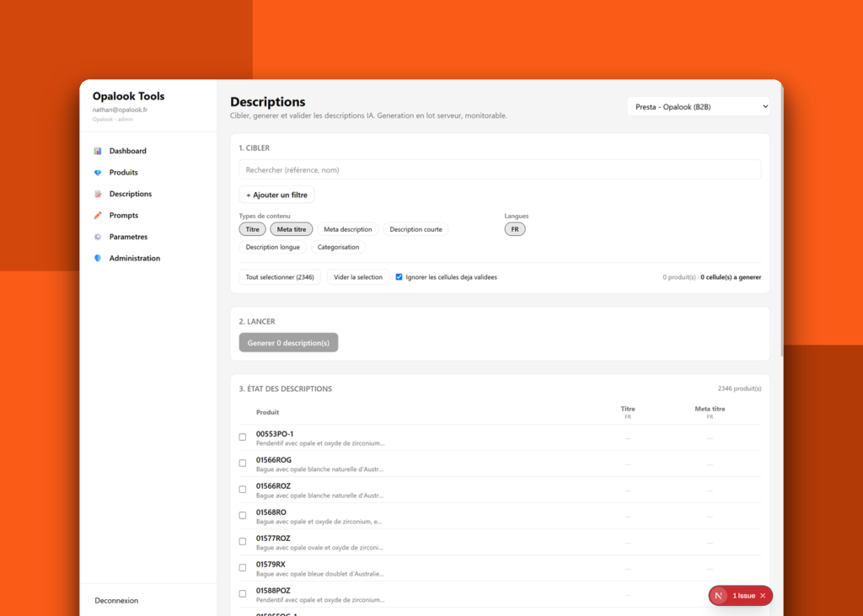Screen dimensions: 863x616
Task: Click product reference 01577ROZ
Action: click(x=273, y=538)
